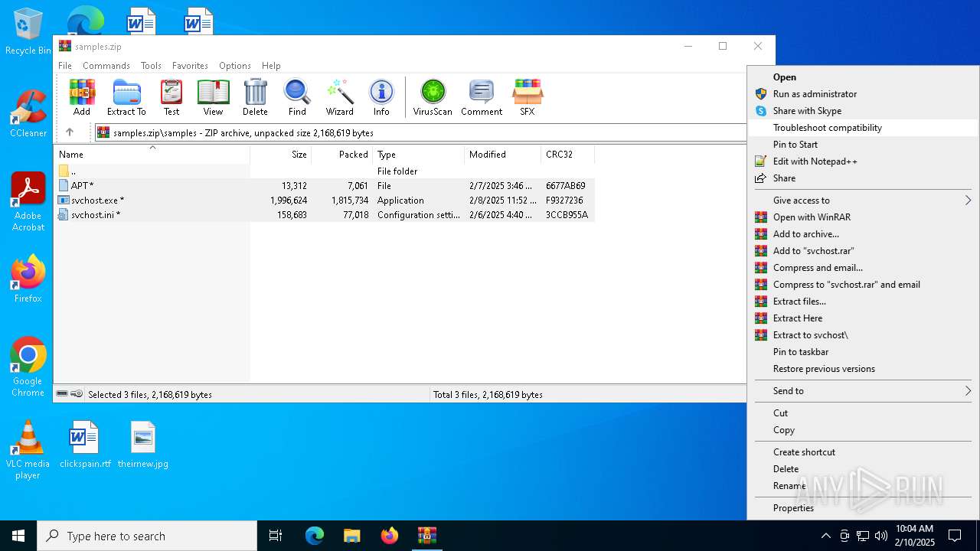The image size is (980, 551).
Task: Choose Extract files... option
Action: [x=863, y=302]
